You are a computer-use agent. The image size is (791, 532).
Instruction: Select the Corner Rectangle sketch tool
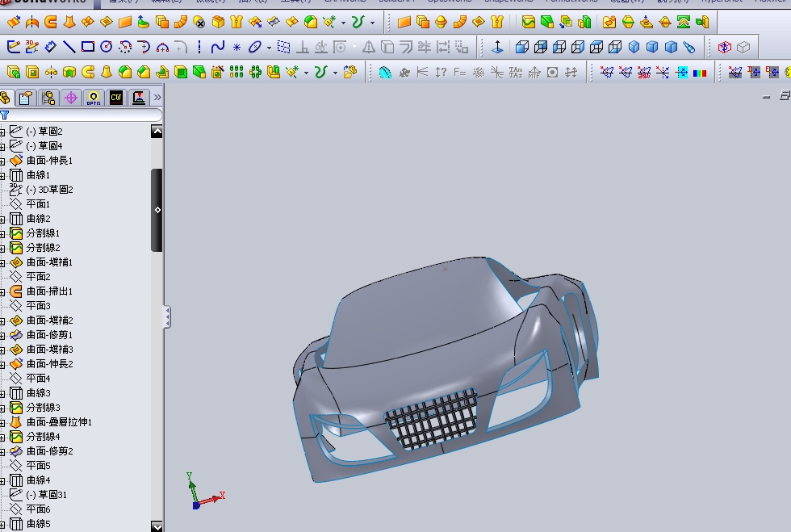point(87,47)
